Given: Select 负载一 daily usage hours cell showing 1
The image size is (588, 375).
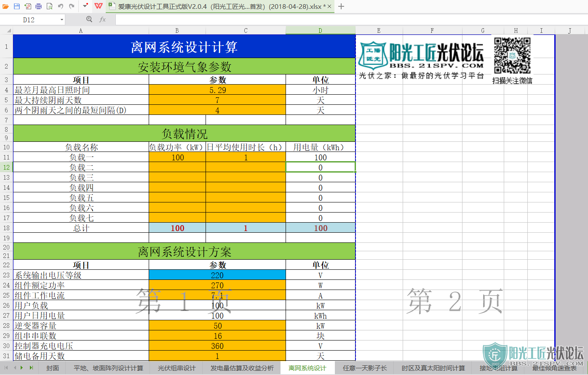Looking at the screenshot, I should [246, 157].
